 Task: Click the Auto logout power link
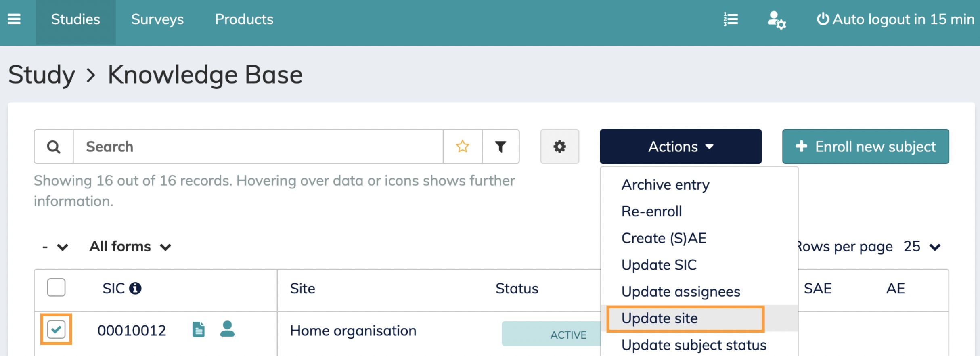895,19
